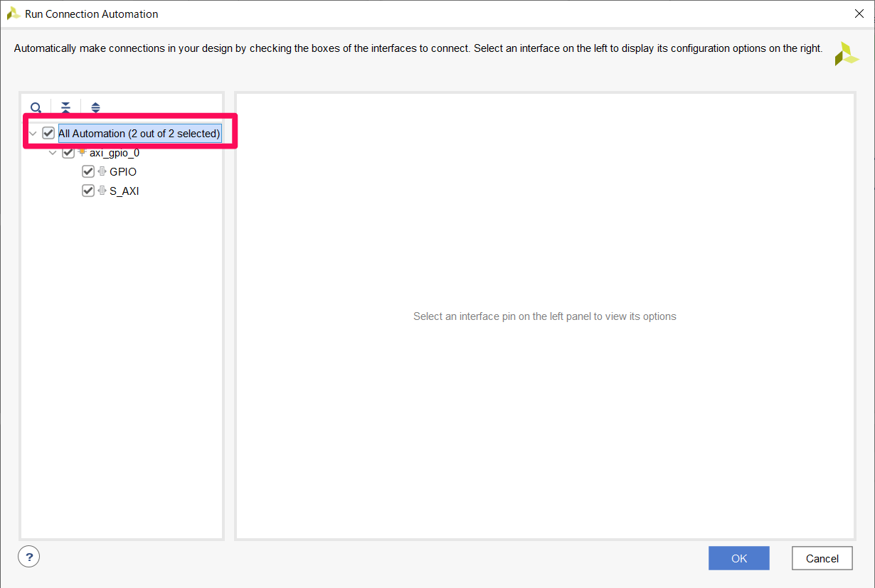Click the search icon in tree toolbar

coord(36,108)
